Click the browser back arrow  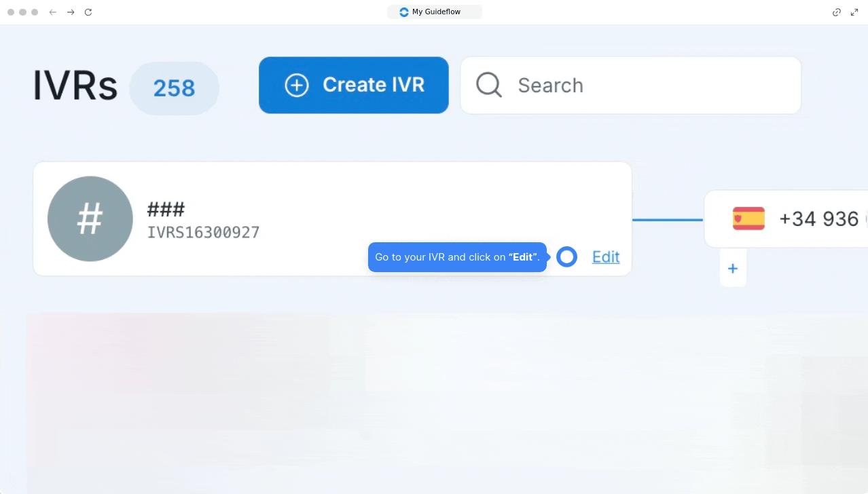point(53,12)
